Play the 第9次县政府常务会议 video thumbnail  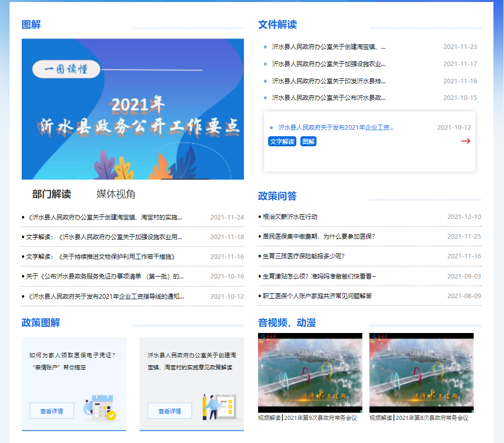click(x=310, y=373)
